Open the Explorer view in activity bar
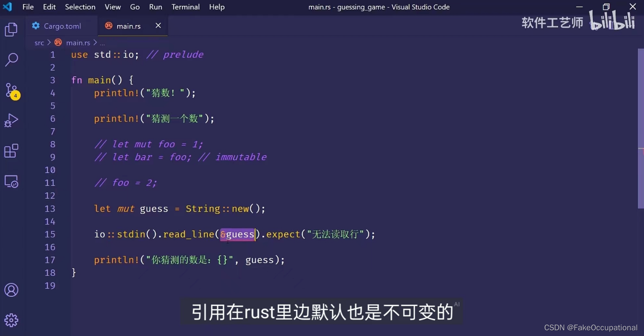Screen dimensions: 644x336 (x=11, y=29)
